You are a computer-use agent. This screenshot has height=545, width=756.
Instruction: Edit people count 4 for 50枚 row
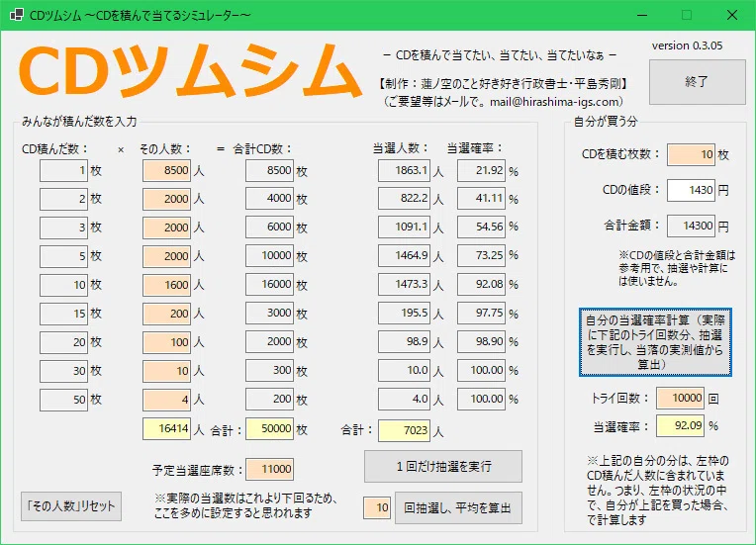(x=166, y=400)
